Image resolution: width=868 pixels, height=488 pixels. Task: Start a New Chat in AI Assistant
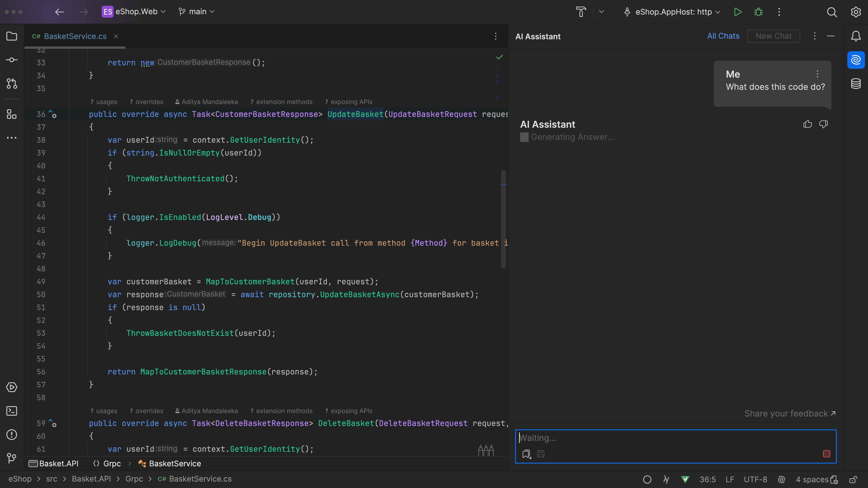tap(773, 36)
